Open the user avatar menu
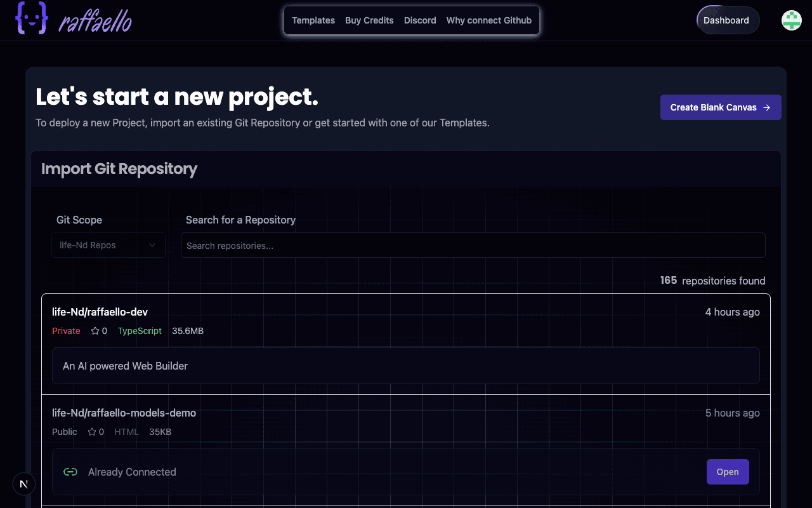The width and height of the screenshot is (812, 508). tap(792, 20)
